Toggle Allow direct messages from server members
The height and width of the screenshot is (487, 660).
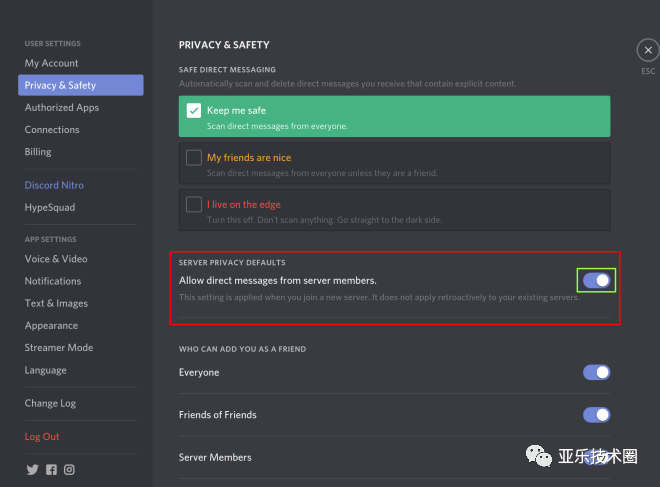pyautogui.click(x=596, y=281)
